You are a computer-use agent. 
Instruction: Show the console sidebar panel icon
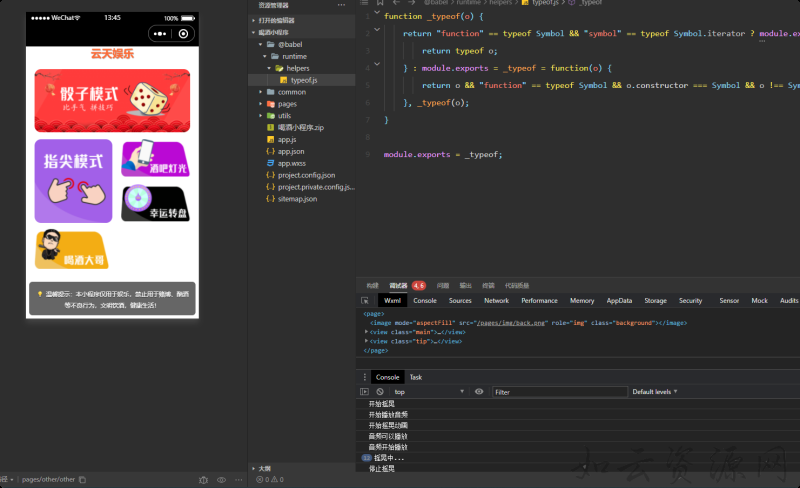pos(365,392)
